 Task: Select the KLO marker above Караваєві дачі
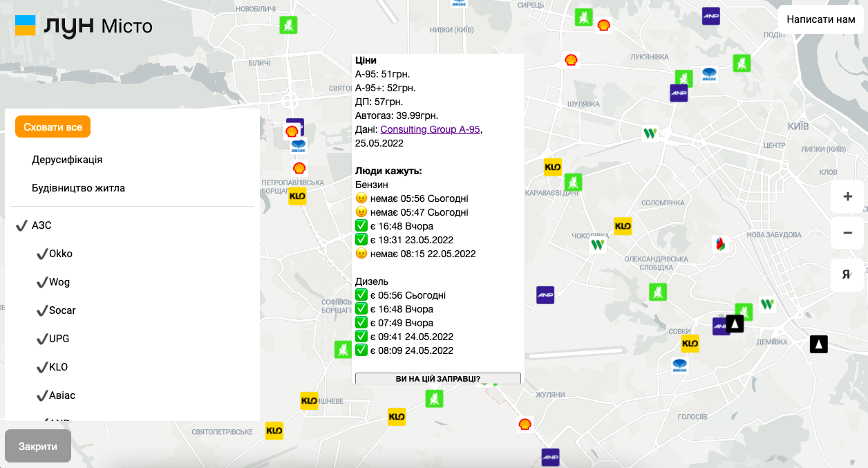pyautogui.click(x=553, y=167)
